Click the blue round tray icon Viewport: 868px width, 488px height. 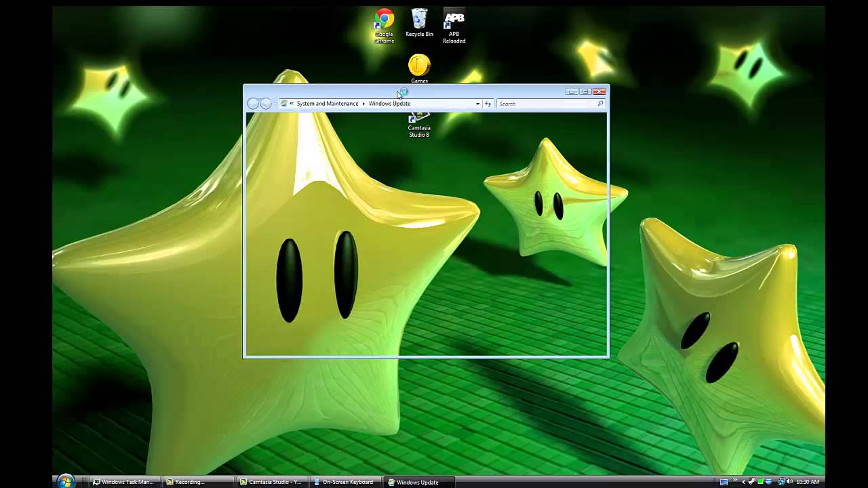pyautogui.click(x=768, y=481)
